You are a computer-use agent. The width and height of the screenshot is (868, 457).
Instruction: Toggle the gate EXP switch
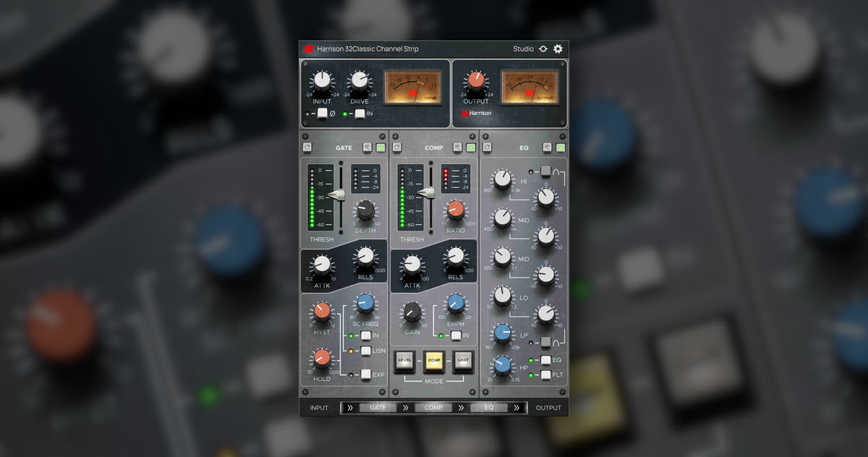coord(366,375)
